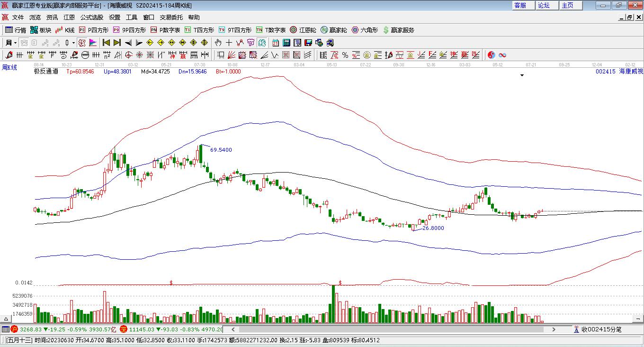Click the percent sign drawing tool
The width and height of the screenshot is (644, 347).
pos(345,55)
